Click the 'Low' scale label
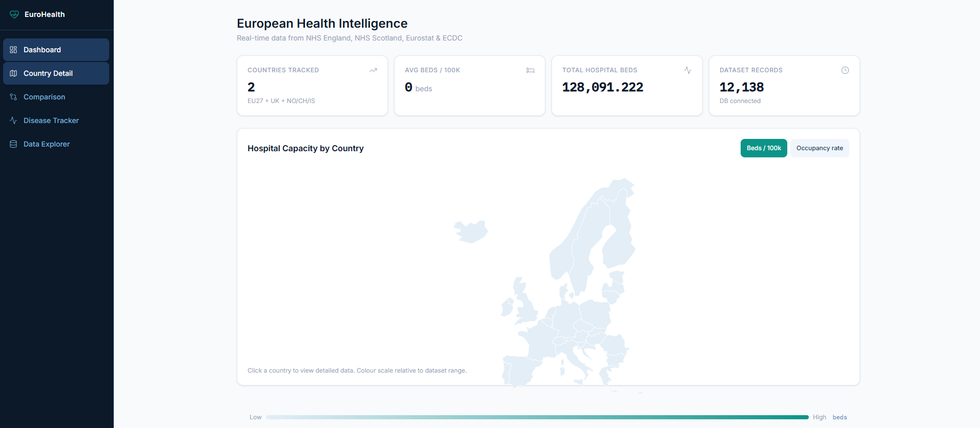The height and width of the screenshot is (428, 980). [x=255, y=417]
